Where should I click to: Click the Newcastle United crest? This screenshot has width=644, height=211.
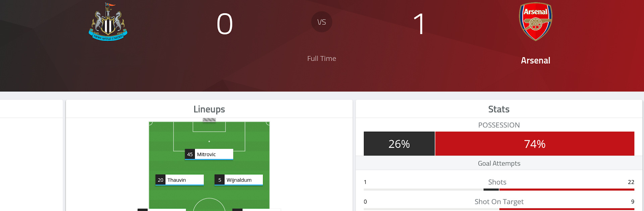108,22
